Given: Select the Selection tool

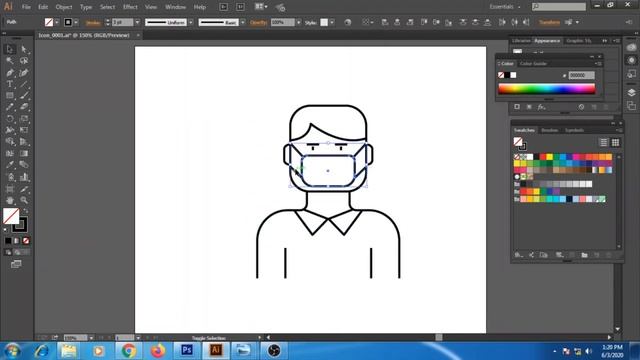Looking at the screenshot, I should [10, 49].
